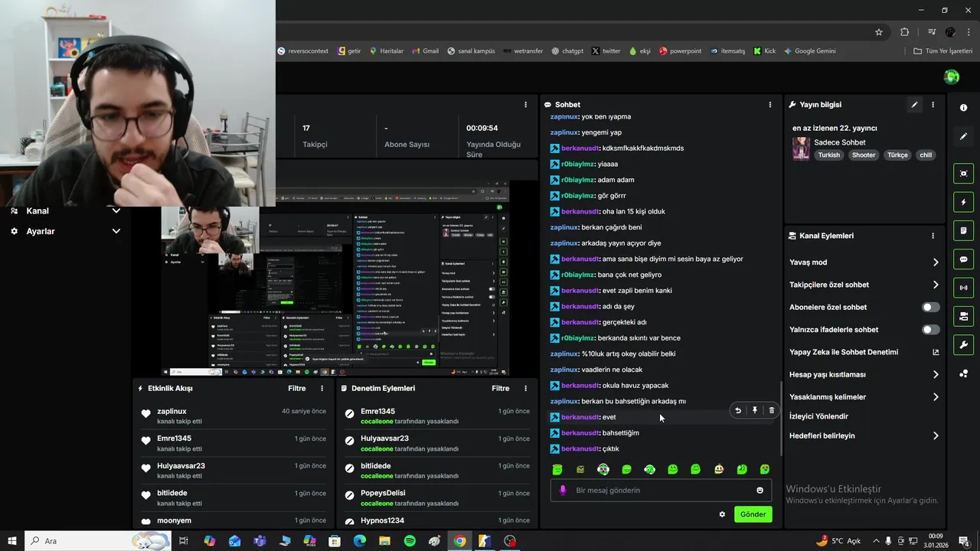980x551 pixels.
Task: Select Hulyaavsar23 in Denetim Eylemleri list
Action: point(384,439)
